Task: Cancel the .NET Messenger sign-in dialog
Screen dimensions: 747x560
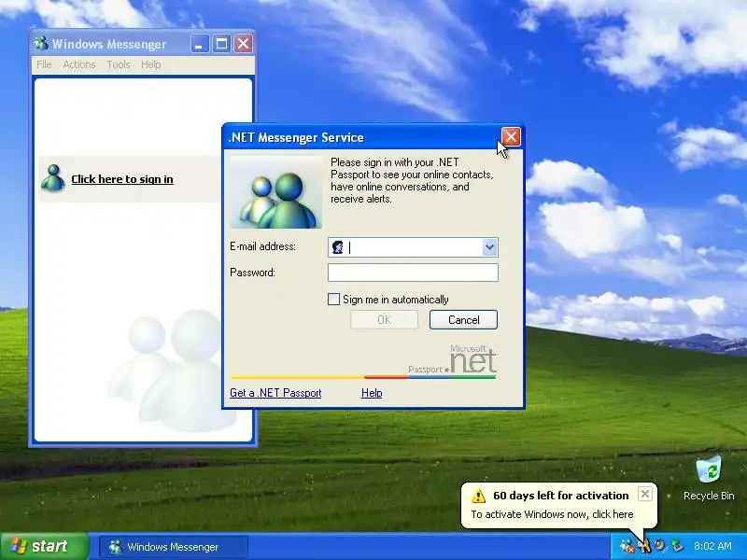Action: click(x=463, y=320)
